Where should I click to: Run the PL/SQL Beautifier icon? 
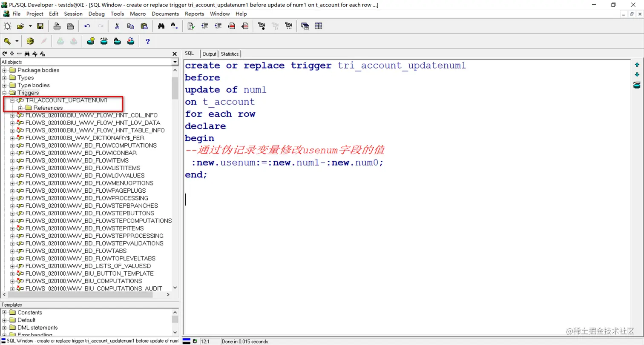[x=191, y=26]
